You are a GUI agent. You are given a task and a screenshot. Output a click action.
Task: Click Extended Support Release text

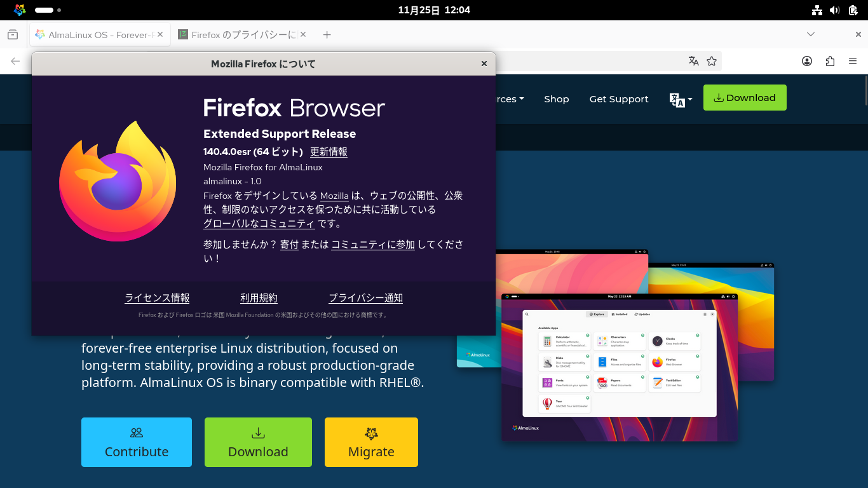point(280,134)
